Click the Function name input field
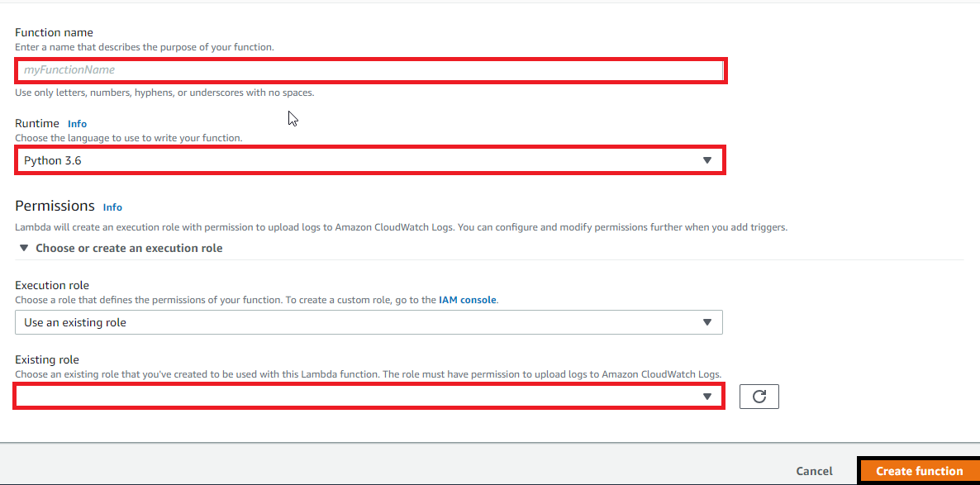This screenshot has height=485, width=980. click(x=369, y=70)
